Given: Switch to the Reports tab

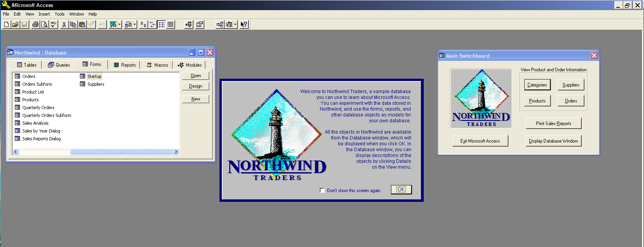Looking at the screenshot, I should [124, 65].
